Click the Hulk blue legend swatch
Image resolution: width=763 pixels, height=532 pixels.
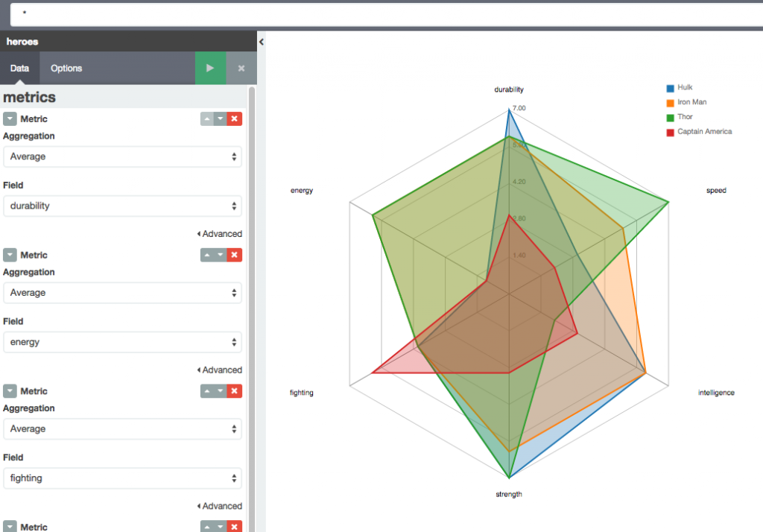(x=670, y=88)
